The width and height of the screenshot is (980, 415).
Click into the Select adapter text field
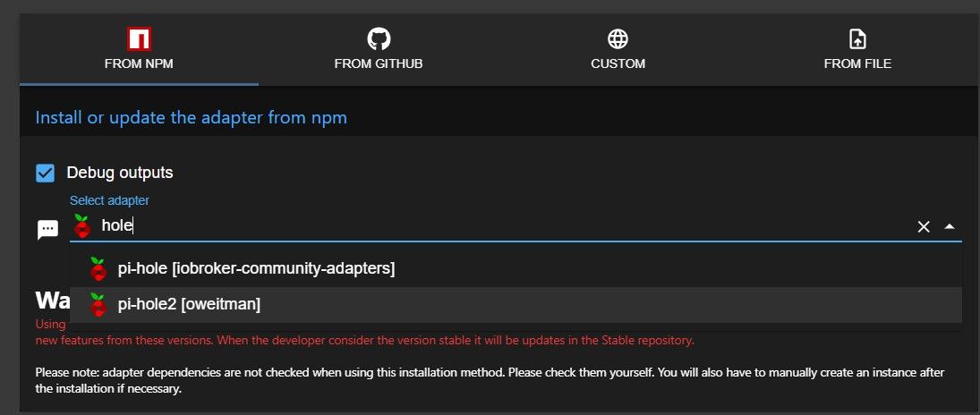tap(500, 225)
